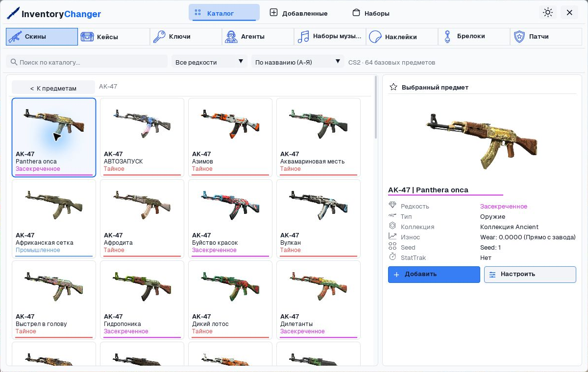The width and height of the screenshot is (588, 372).
Task: Click the key icon on Ключи
Action: (x=159, y=37)
